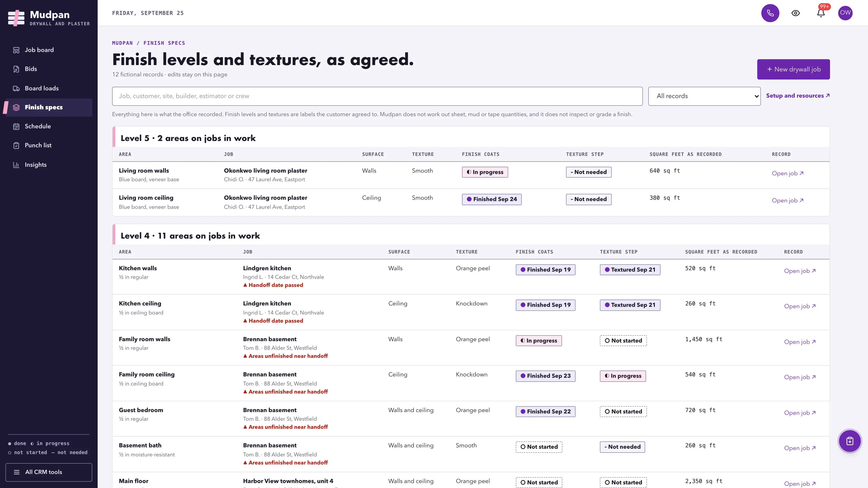868x488 pixels.
Task: Focus the job and customer search field
Action: tap(377, 96)
